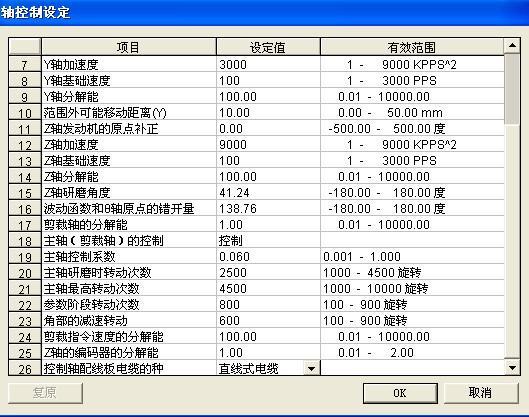Click the range text -500.00 - 500.00 度
The width and height of the screenshot is (529, 417).
[x=387, y=129]
